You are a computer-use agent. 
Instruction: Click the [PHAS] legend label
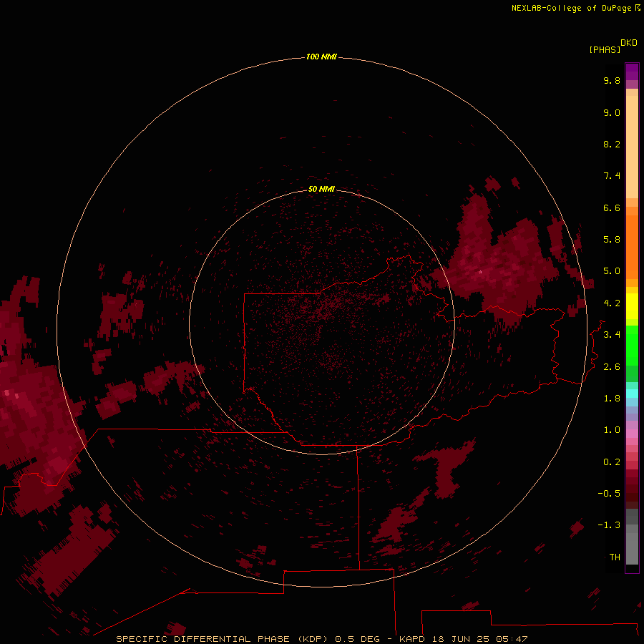coord(605,49)
